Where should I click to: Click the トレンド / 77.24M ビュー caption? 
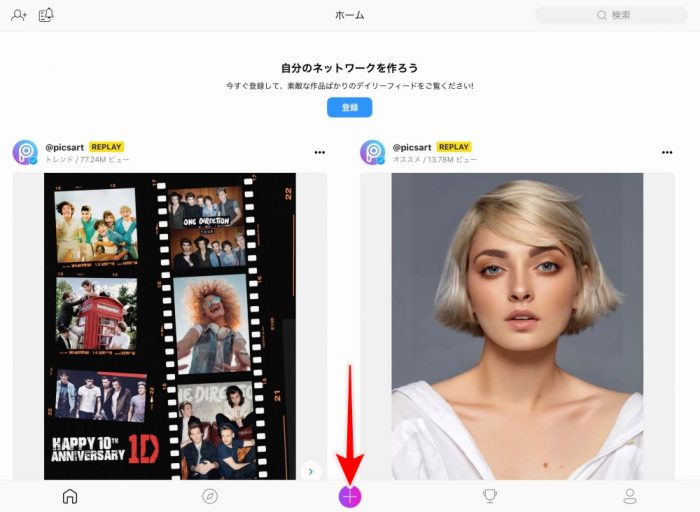coord(88,159)
